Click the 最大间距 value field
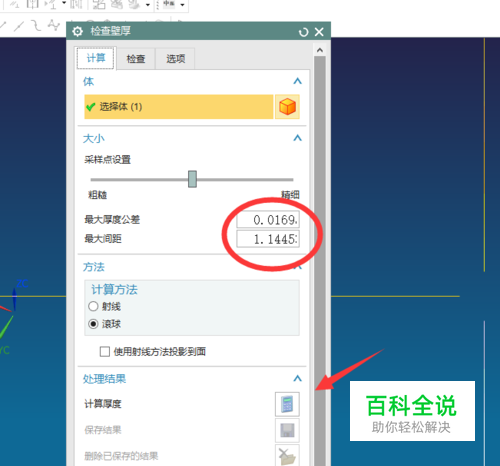This screenshot has height=466, width=500. tap(268, 239)
